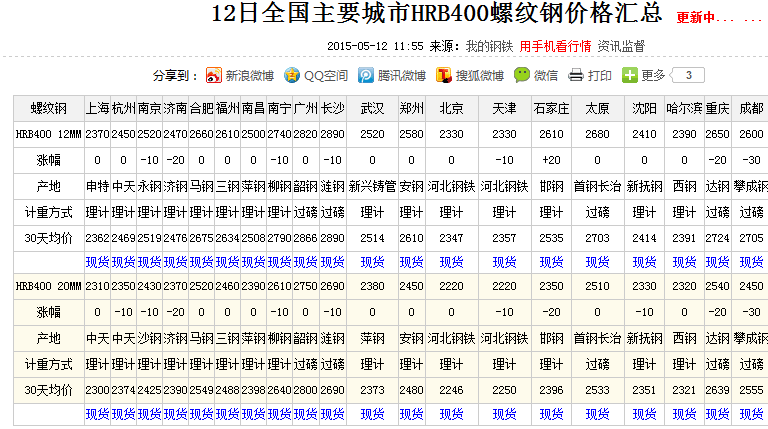Click 12MM price 2680 under 太原
The image size is (768, 429).
(597, 134)
